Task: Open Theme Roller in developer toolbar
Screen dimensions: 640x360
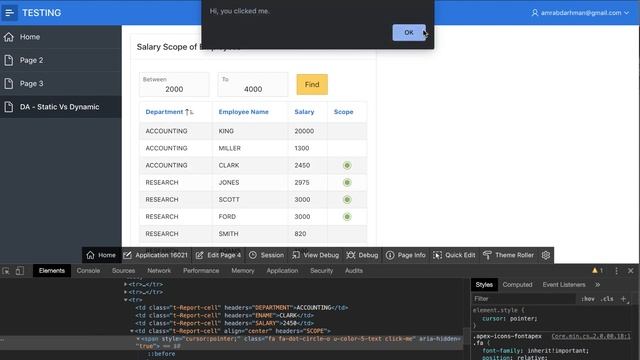Action: [508, 255]
